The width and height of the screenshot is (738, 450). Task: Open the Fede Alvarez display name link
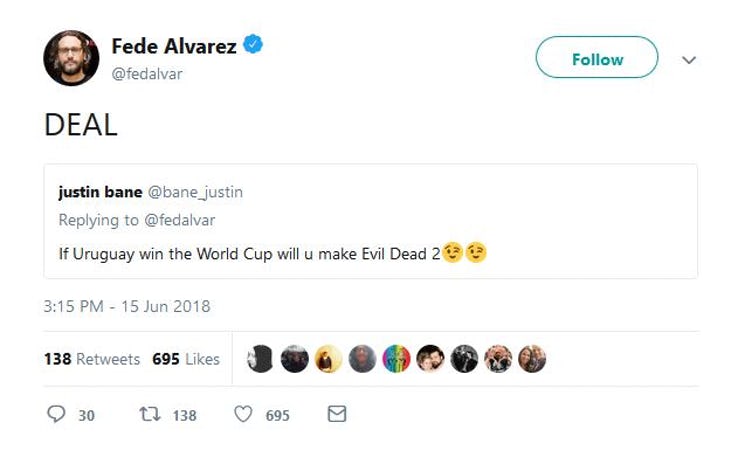pyautogui.click(x=176, y=45)
